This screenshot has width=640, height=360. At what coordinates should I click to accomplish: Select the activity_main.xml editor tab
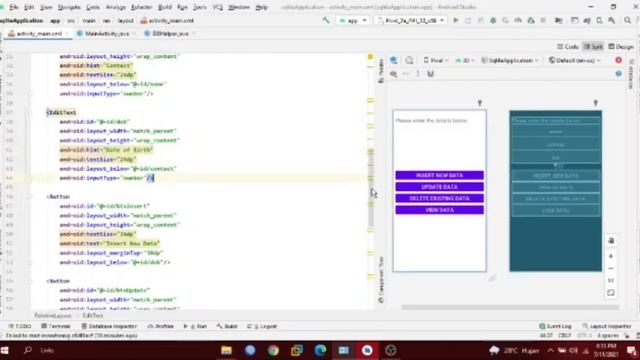pyautogui.click(x=39, y=33)
